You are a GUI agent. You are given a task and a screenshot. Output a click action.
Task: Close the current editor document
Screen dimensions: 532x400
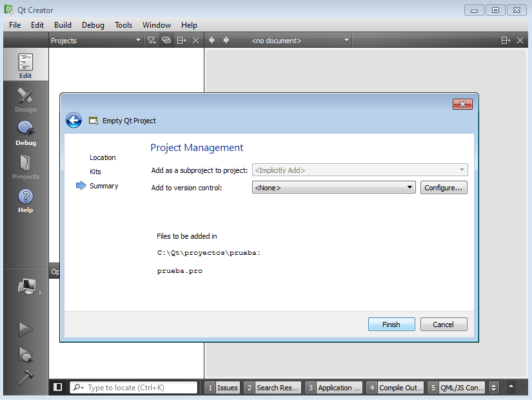(x=520, y=41)
